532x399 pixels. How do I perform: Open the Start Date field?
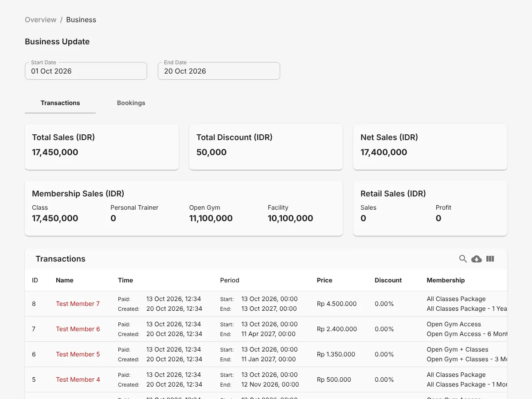(x=86, y=71)
